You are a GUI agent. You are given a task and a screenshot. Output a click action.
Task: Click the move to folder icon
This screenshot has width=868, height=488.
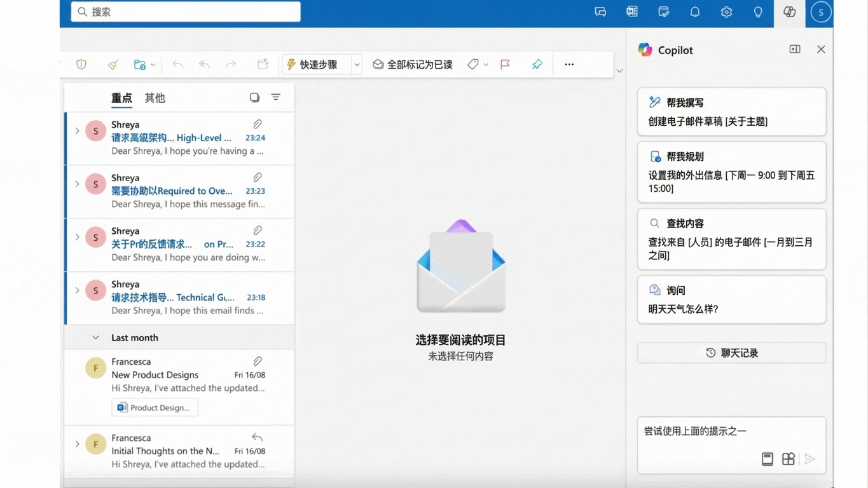(x=140, y=64)
